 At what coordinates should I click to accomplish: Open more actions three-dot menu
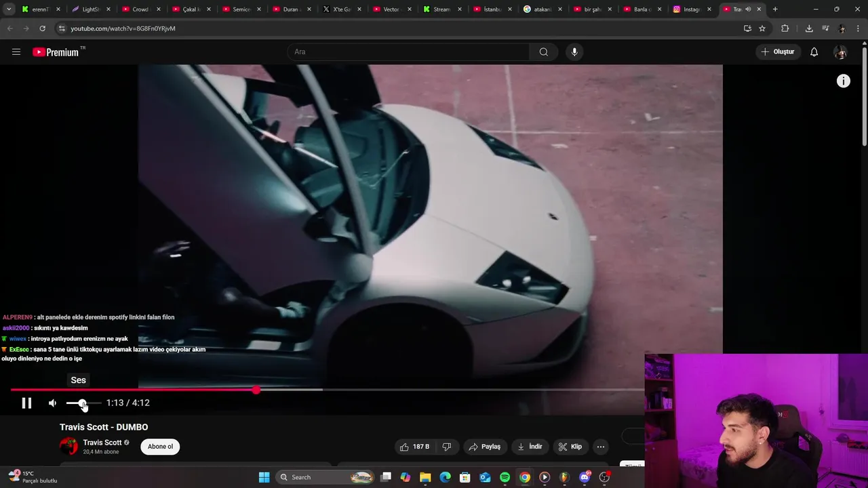(600, 447)
